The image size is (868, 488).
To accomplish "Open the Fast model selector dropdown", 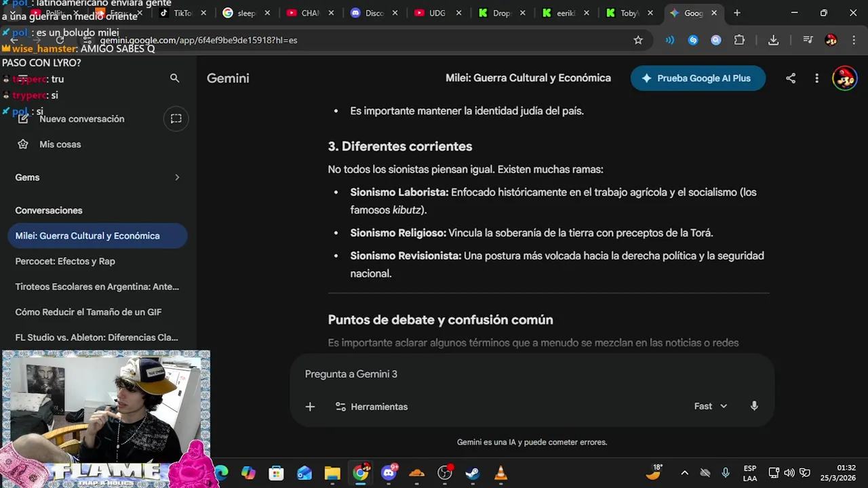I will 711,406.
